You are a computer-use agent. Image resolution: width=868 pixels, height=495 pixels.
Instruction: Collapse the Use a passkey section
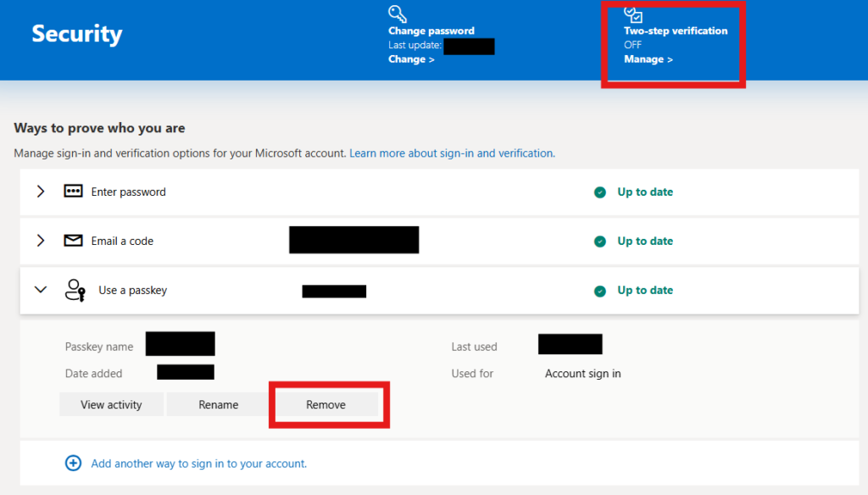coord(40,290)
